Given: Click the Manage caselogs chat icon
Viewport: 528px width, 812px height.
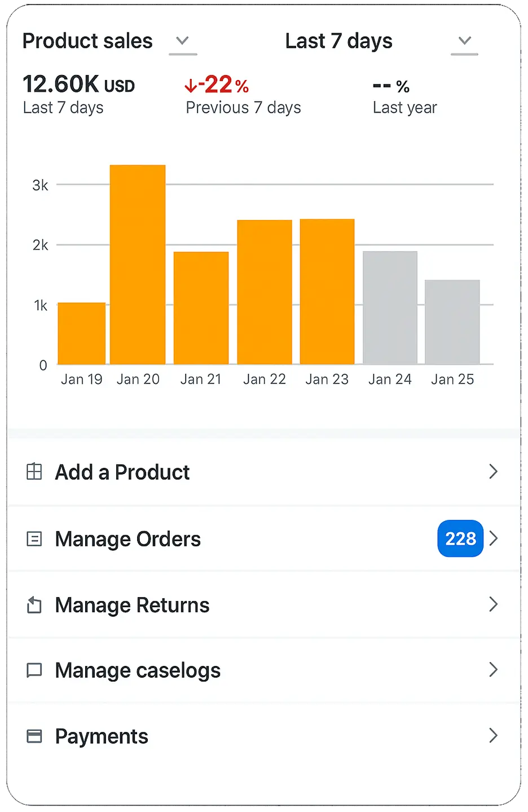Looking at the screenshot, I should (34, 670).
